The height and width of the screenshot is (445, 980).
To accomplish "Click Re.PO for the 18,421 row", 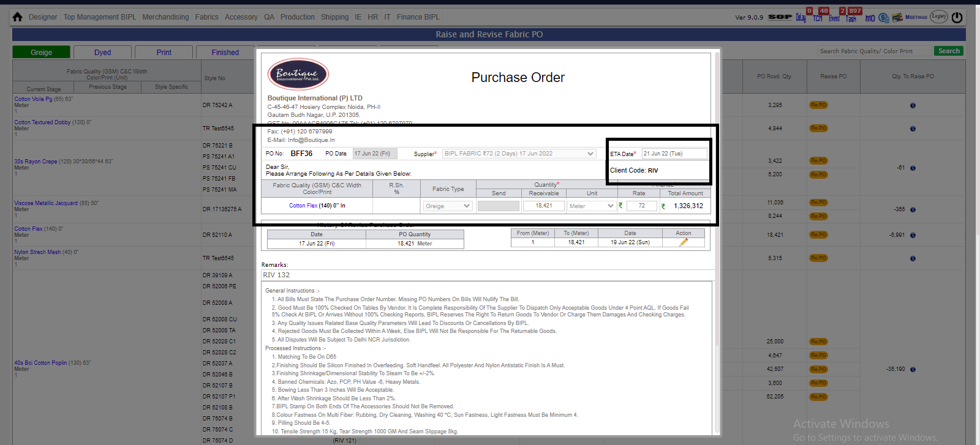I will [x=818, y=234].
